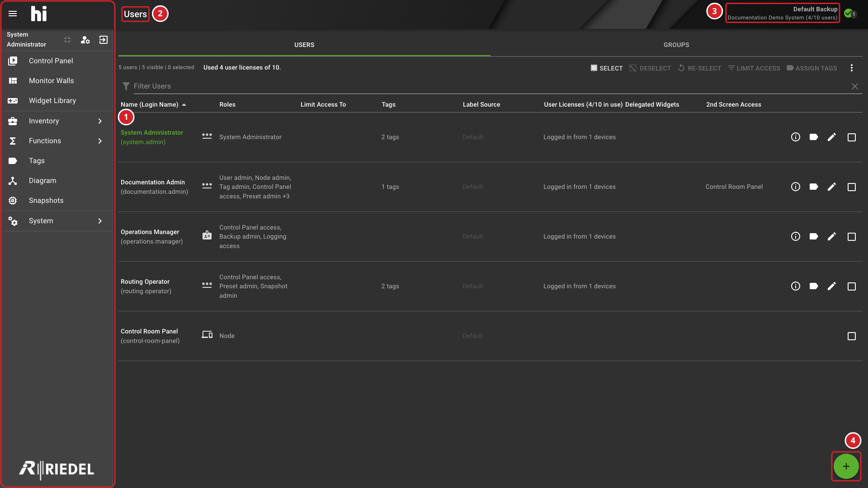Select the Documentation Admin checkbox
The height and width of the screenshot is (488, 868).
pyautogui.click(x=851, y=187)
